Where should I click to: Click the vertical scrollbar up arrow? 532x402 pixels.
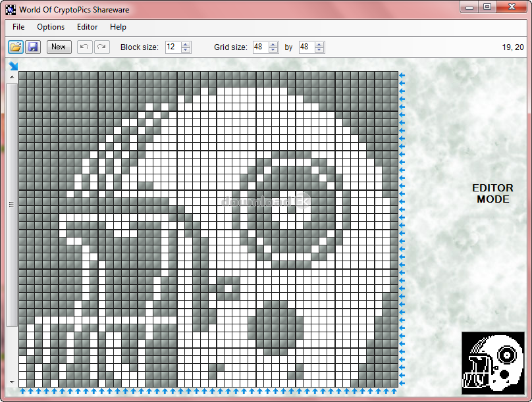11,77
